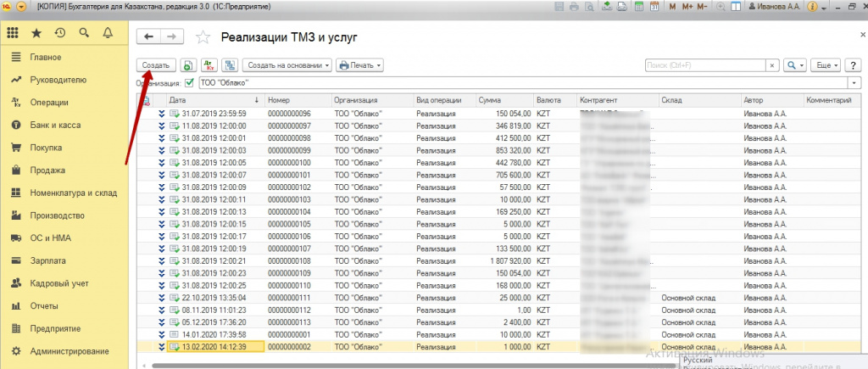Open the Печать dropdown
This screenshot has width=868, height=369.
[359, 65]
